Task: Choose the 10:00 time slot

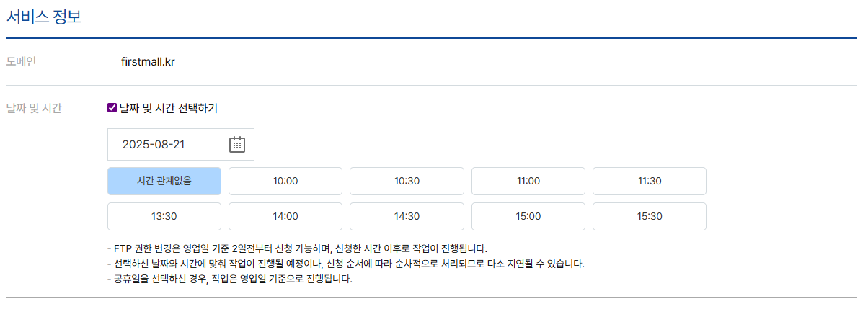Action: 285,181
